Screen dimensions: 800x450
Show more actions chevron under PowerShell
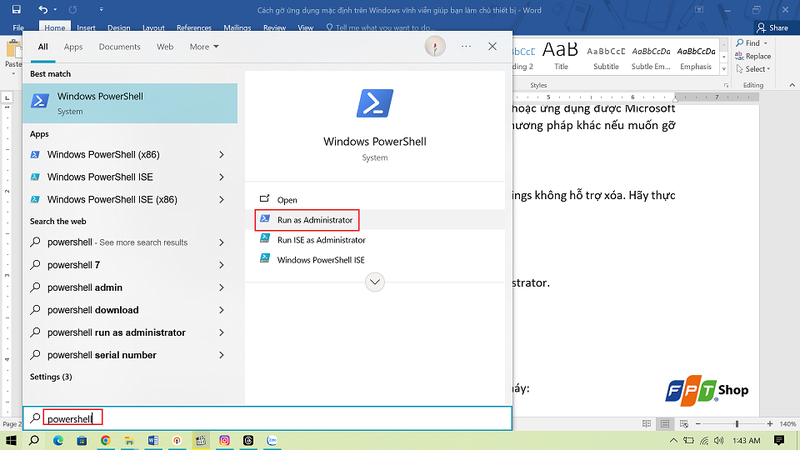click(374, 282)
